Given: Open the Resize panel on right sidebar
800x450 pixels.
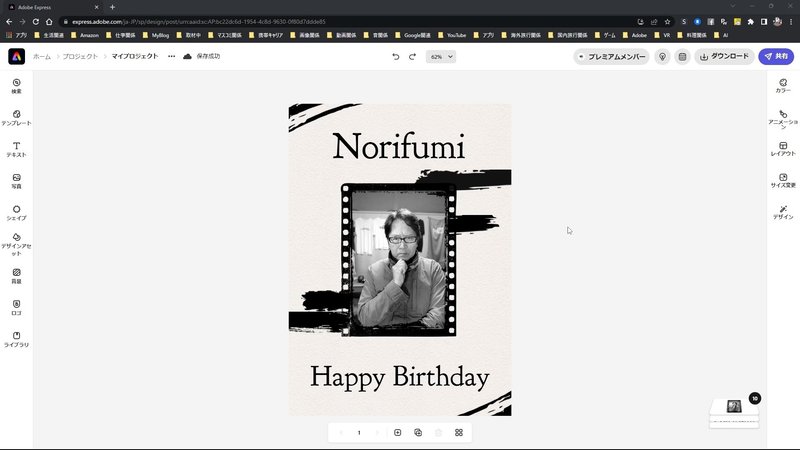Looking at the screenshot, I should [783, 181].
